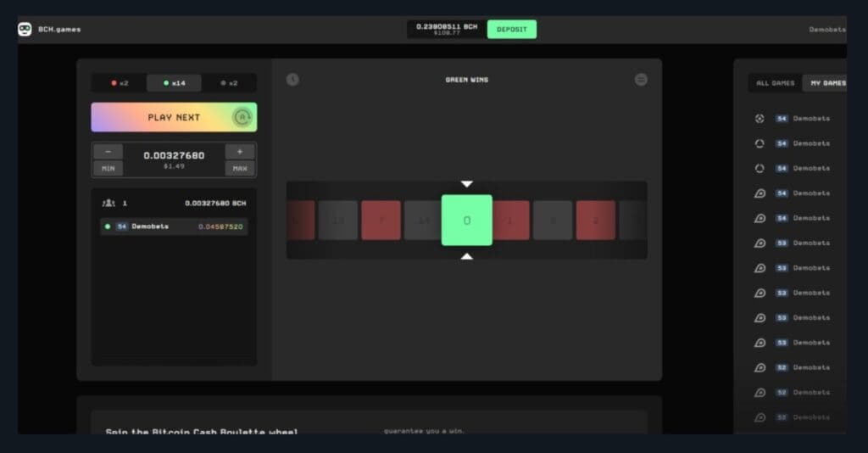Click the fourth game icon in the games list

pyautogui.click(x=759, y=193)
